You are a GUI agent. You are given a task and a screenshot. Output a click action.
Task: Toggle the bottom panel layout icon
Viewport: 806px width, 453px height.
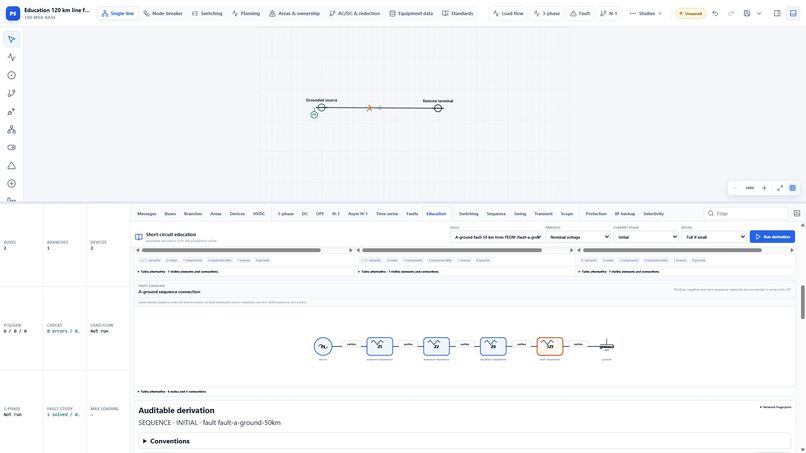tap(793, 13)
